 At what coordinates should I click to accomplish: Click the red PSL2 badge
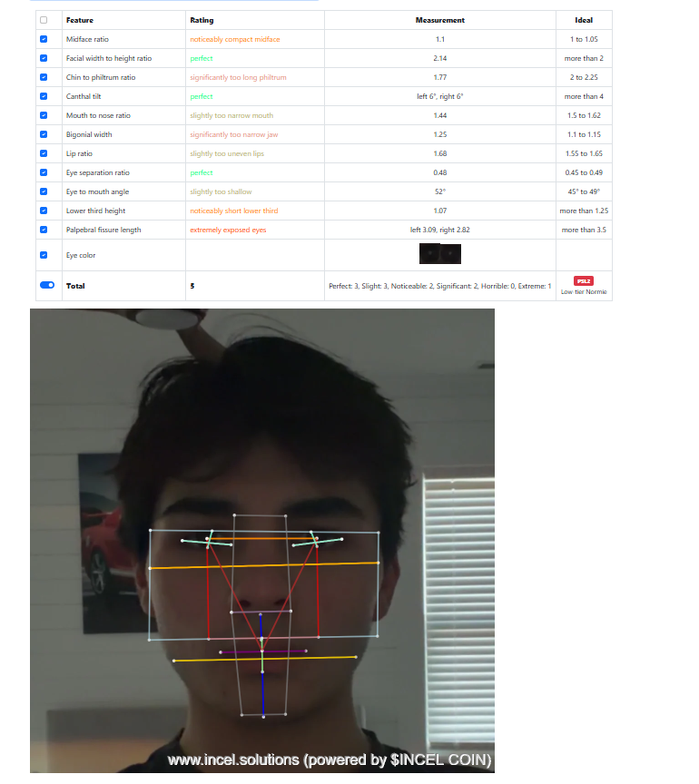(583, 280)
